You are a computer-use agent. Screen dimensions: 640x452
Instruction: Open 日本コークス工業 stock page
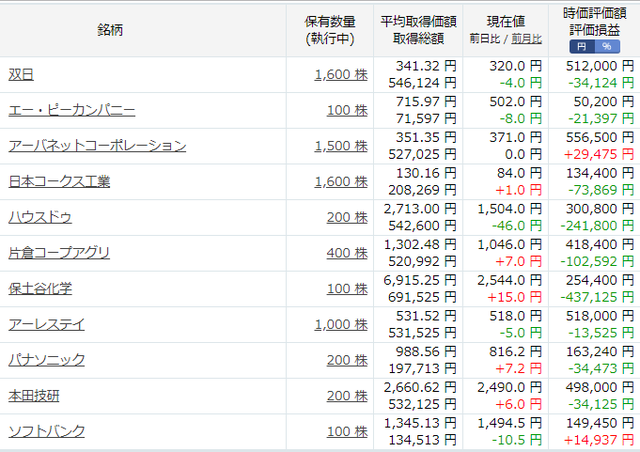pyautogui.click(x=59, y=181)
